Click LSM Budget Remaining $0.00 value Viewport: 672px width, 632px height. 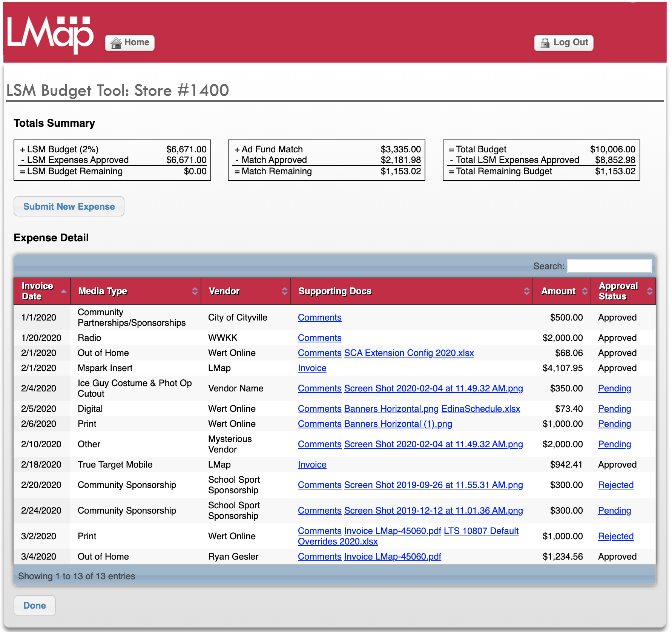(195, 171)
